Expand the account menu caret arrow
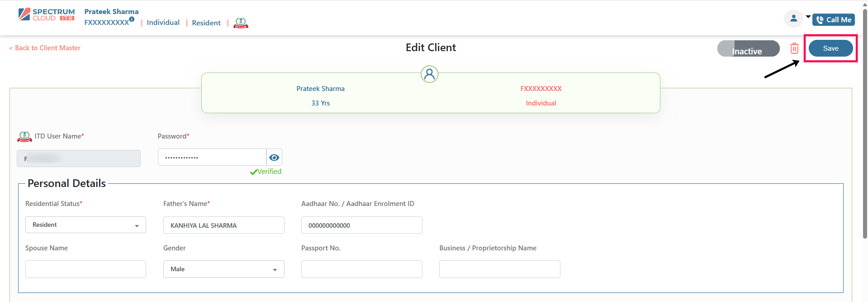 click(x=808, y=17)
